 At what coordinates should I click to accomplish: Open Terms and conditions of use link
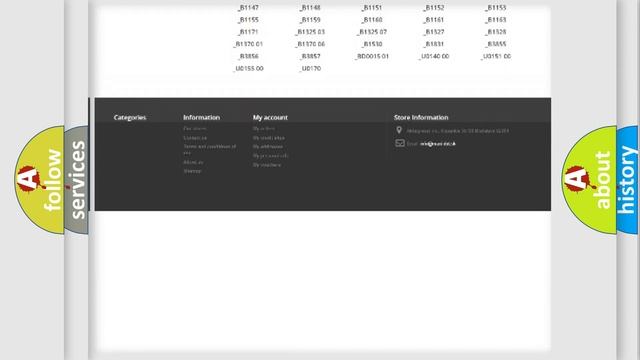coord(210,149)
